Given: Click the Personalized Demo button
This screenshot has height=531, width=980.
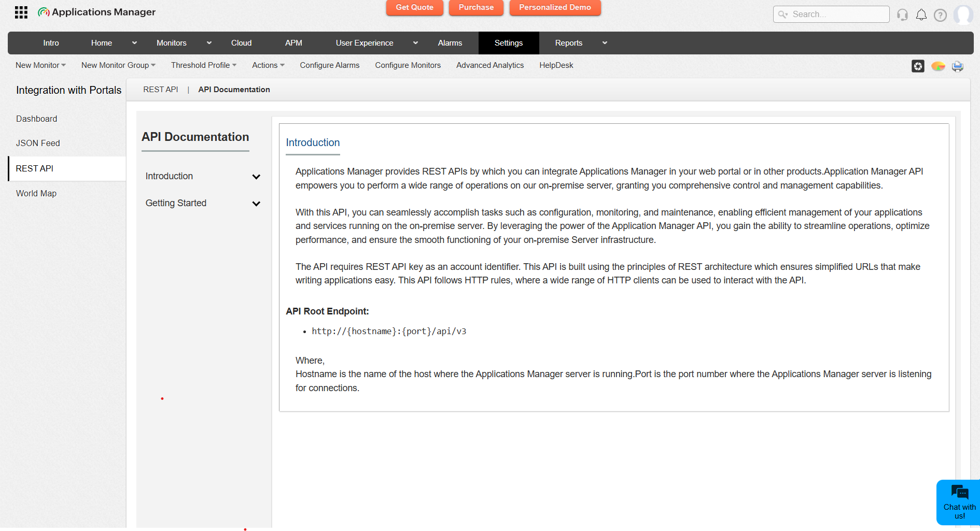Looking at the screenshot, I should tap(555, 8).
